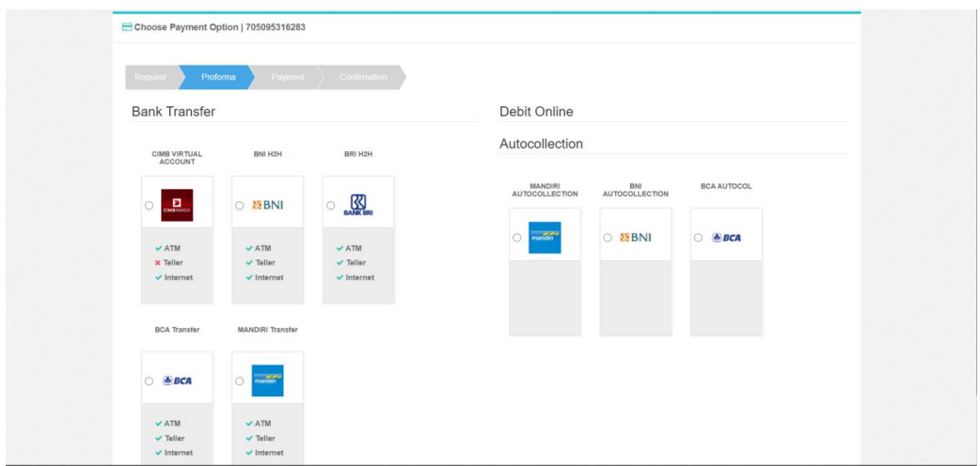Click the BNI H2H bank logo
The image size is (980, 466).
[267, 205]
